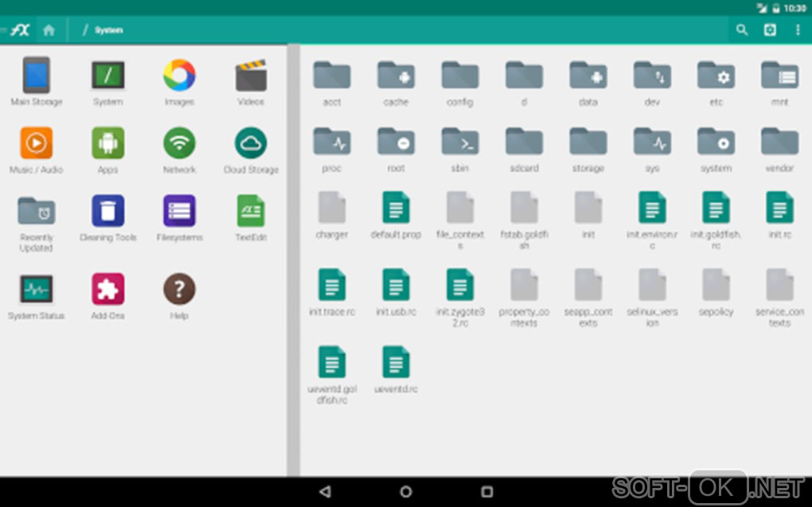
Task: Open the Network icon
Action: [179, 144]
